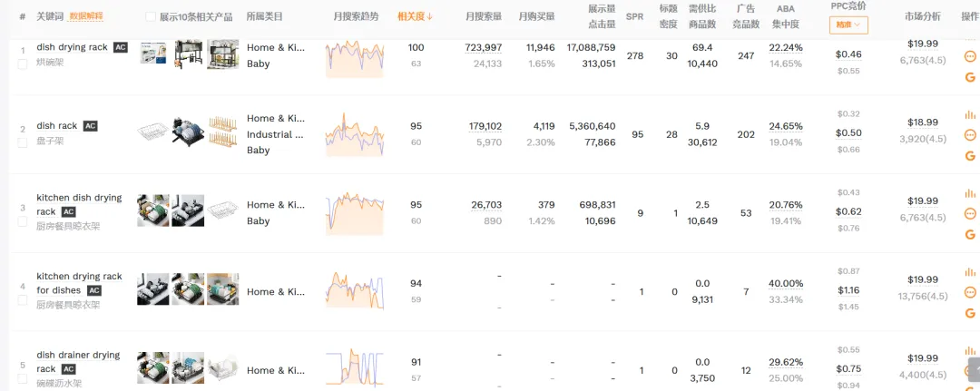This screenshot has height=391, width=980.
Task: Open keyword dish drainer drying rack
Action: pyautogui.click(x=78, y=362)
